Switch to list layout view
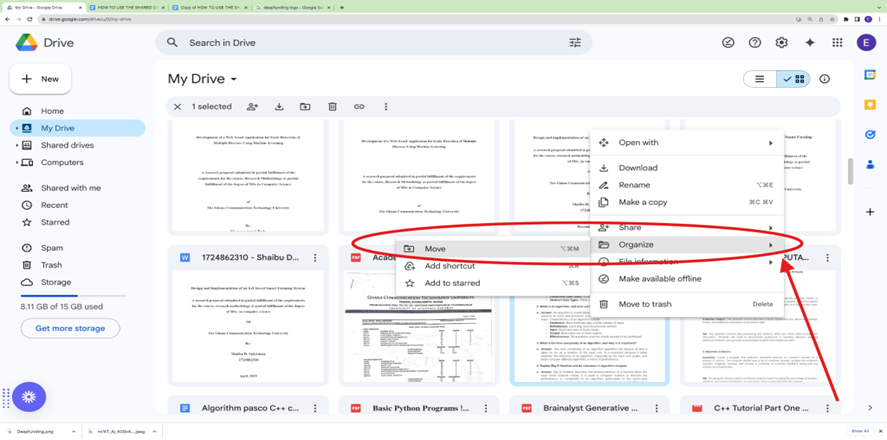This screenshot has height=440, width=887. 760,79
